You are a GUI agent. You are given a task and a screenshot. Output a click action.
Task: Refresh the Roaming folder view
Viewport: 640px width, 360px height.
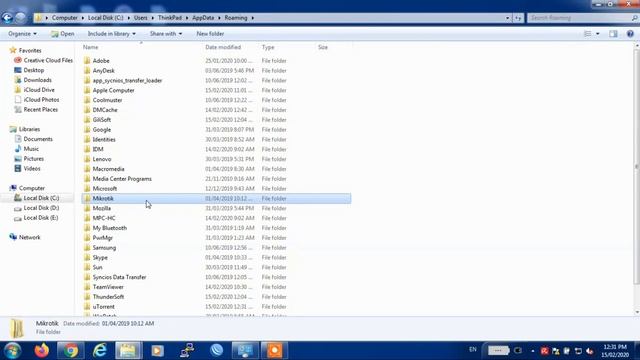click(518, 18)
